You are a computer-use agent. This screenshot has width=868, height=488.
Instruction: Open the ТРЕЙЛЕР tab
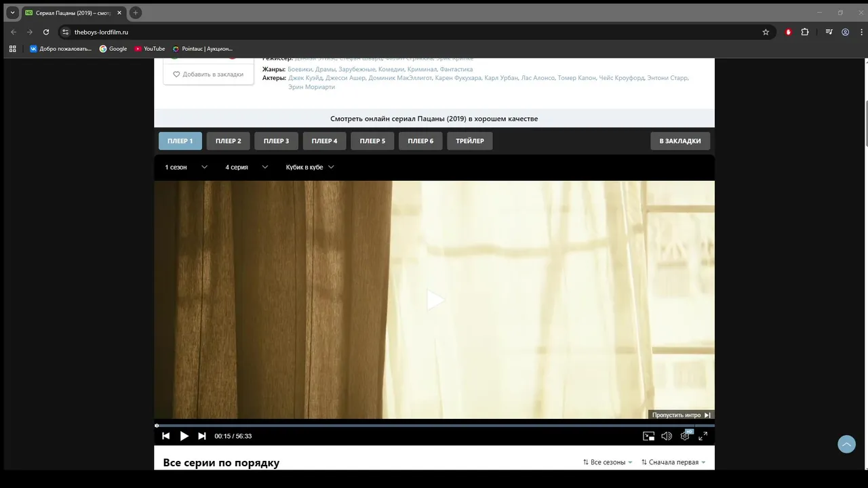(470, 141)
